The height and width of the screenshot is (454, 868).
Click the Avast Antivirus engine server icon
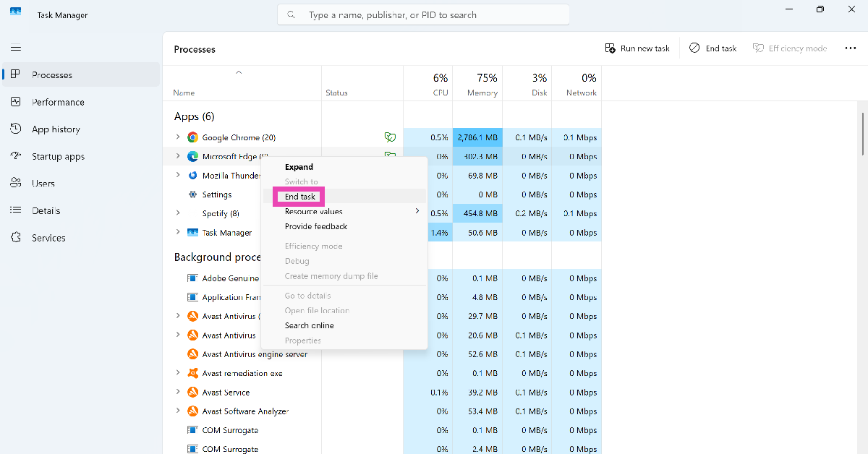(192, 354)
